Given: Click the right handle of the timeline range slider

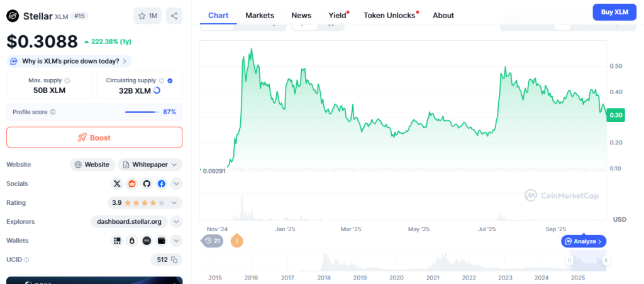Looking at the screenshot, I should pyautogui.click(x=605, y=259).
